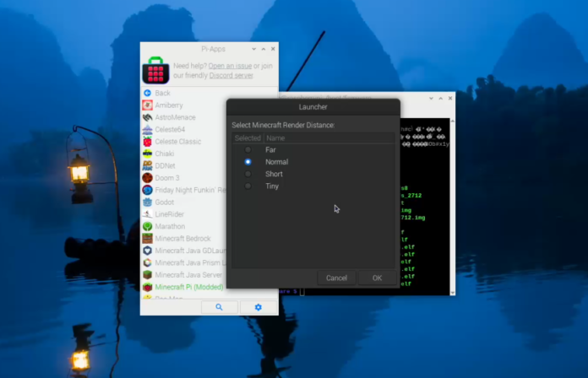Viewport: 588px width, 378px height.
Task: Open Pi-Apps settings gear button
Action: click(258, 307)
